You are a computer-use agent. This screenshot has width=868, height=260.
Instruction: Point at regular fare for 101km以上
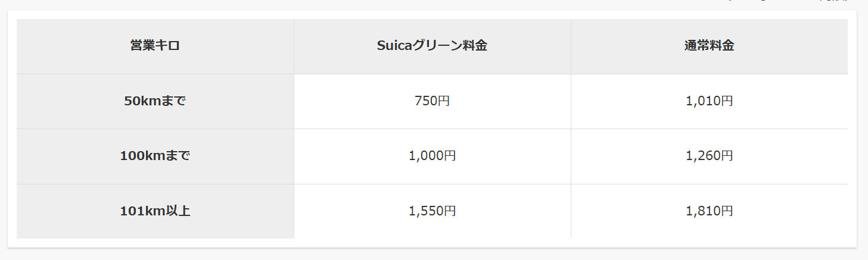(x=709, y=211)
